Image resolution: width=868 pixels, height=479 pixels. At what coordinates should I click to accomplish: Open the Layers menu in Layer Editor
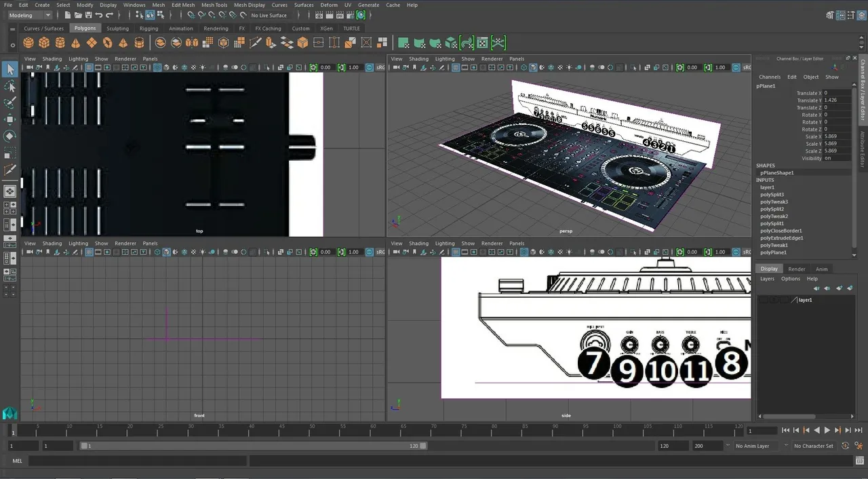[767, 279]
